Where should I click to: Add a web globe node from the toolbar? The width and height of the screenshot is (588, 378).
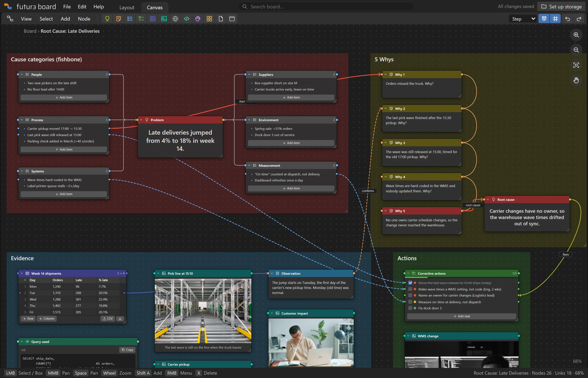tap(175, 19)
